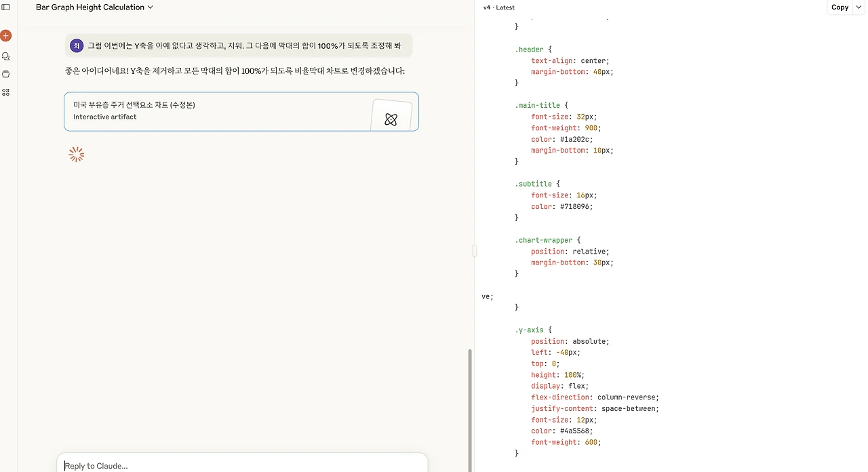Open the Projects icon in sidebar
This screenshot has width=868, height=472.
coord(5,74)
